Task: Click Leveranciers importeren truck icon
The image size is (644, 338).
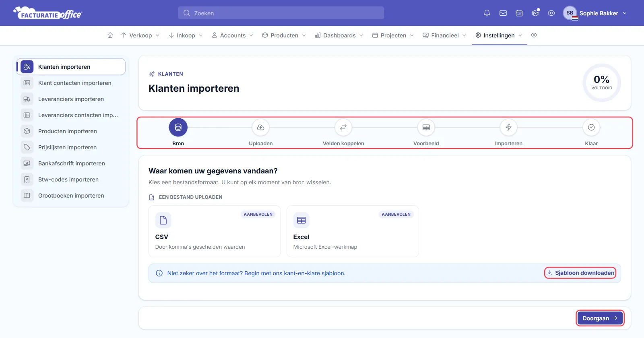Action: [27, 99]
